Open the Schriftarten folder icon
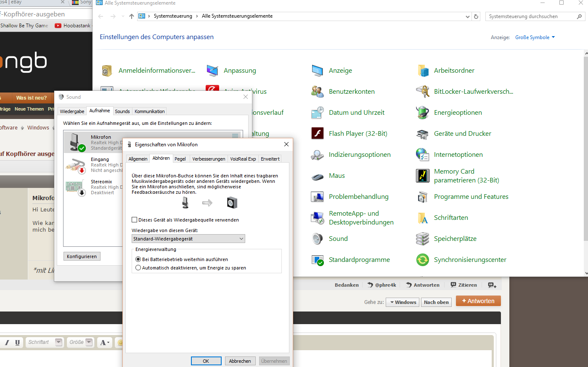The height and width of the screenshot is (367, 588). (422, 218)
